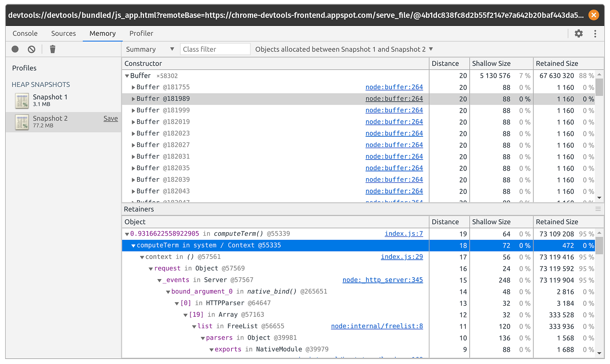
Task: Select the Snapshot 2 entry
Action: click(64, 122)
